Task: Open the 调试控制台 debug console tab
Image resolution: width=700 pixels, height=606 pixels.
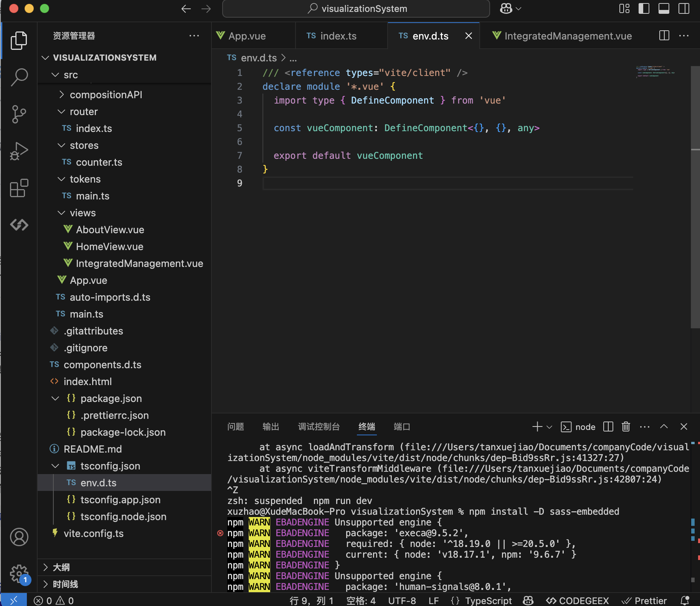Action: (x=319, y=427)
